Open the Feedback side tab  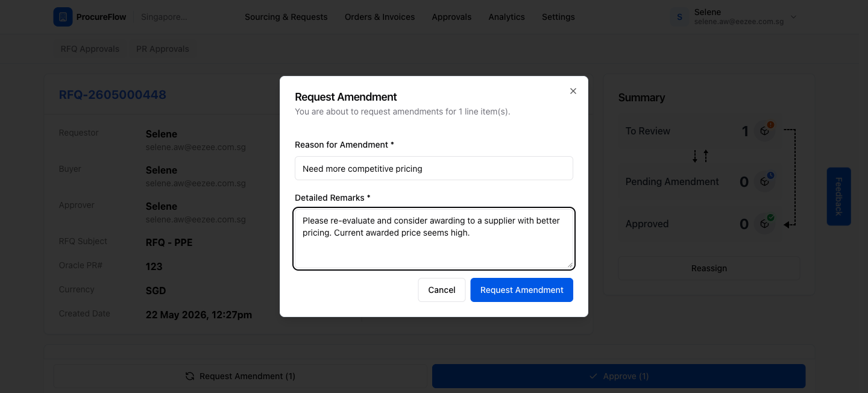838,196
